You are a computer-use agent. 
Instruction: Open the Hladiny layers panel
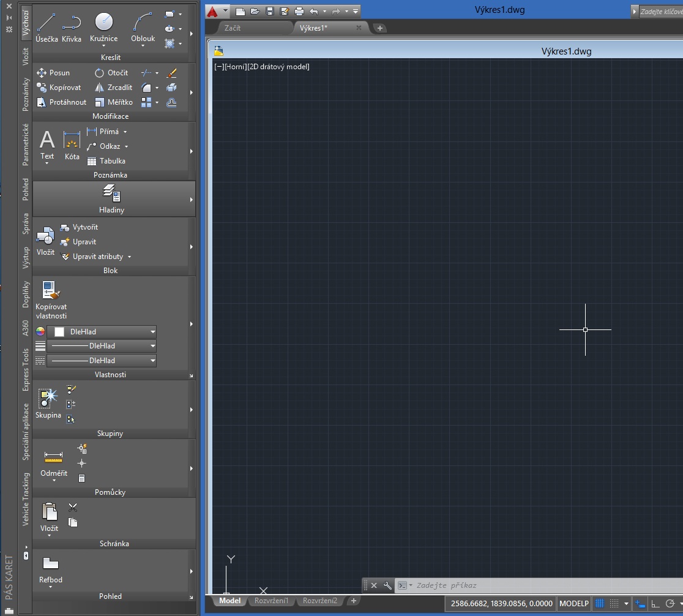click(x=111, y=198)
